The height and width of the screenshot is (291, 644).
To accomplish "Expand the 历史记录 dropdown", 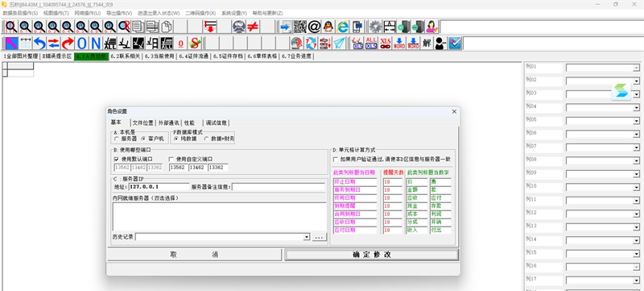I will [307, 237].
